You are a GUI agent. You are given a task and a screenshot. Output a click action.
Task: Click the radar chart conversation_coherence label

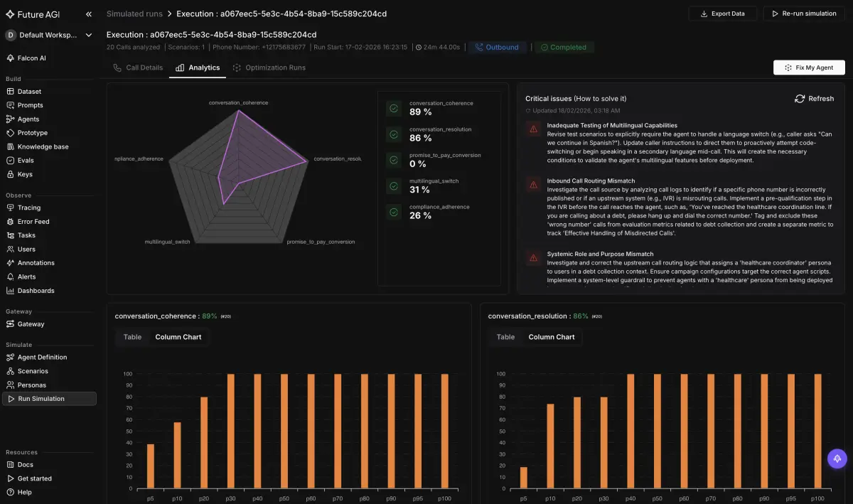(x=239, y=103)
